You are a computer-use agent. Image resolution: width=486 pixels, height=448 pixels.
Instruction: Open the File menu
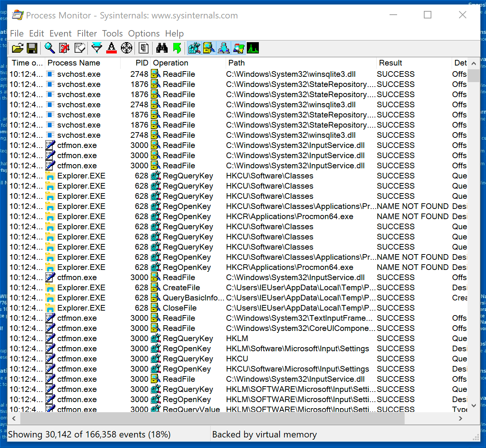17,34
